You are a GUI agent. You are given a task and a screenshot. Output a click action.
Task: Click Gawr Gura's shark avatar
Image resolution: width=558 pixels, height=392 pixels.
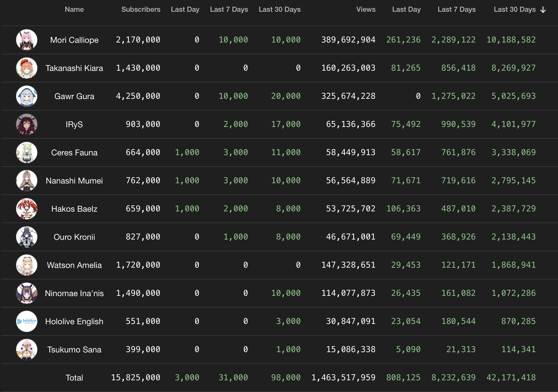(27, 96)
